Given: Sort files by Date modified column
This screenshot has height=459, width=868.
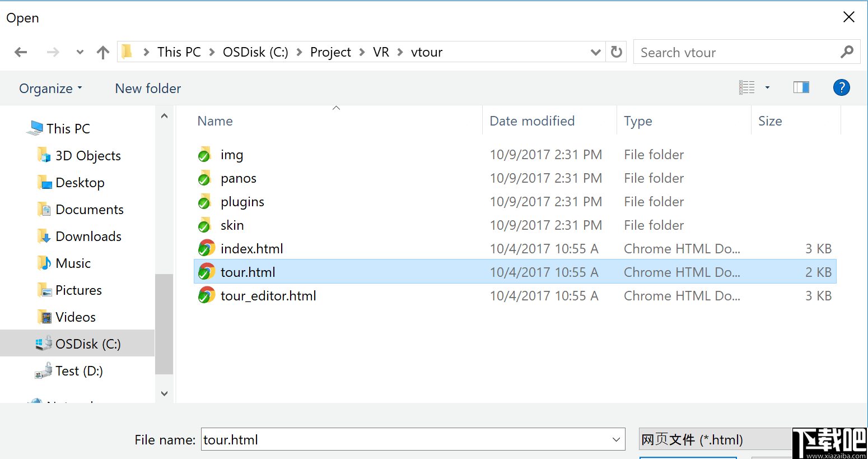Looking at the screenshot, I should click(x=532, y=121).
